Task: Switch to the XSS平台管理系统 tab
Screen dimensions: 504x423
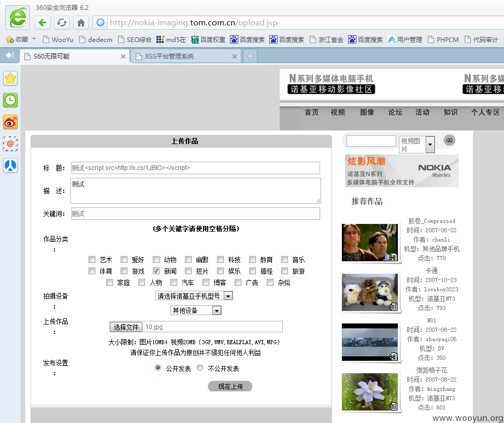Action: point(186,57)
